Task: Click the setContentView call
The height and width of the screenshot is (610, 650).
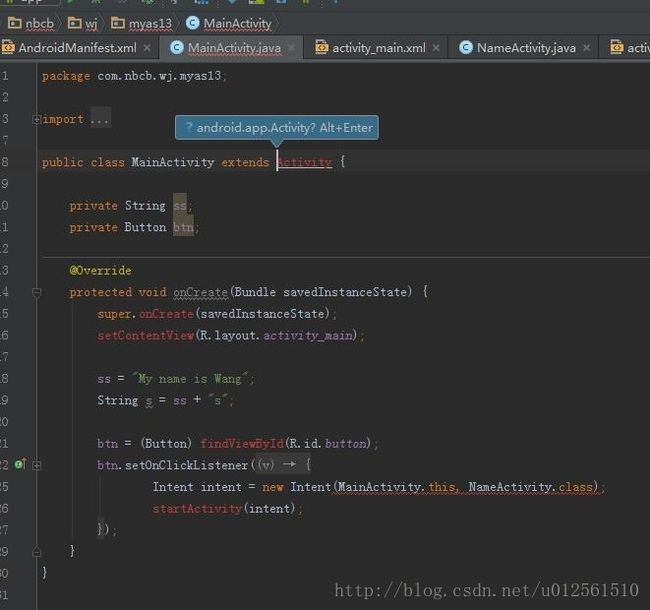Action: tap(146, 335)
